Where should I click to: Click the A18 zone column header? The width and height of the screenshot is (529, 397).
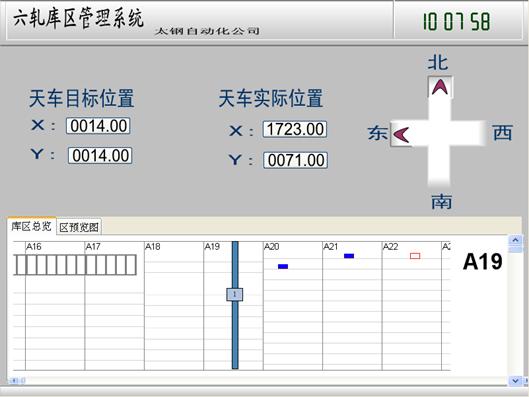click(152, 247)
